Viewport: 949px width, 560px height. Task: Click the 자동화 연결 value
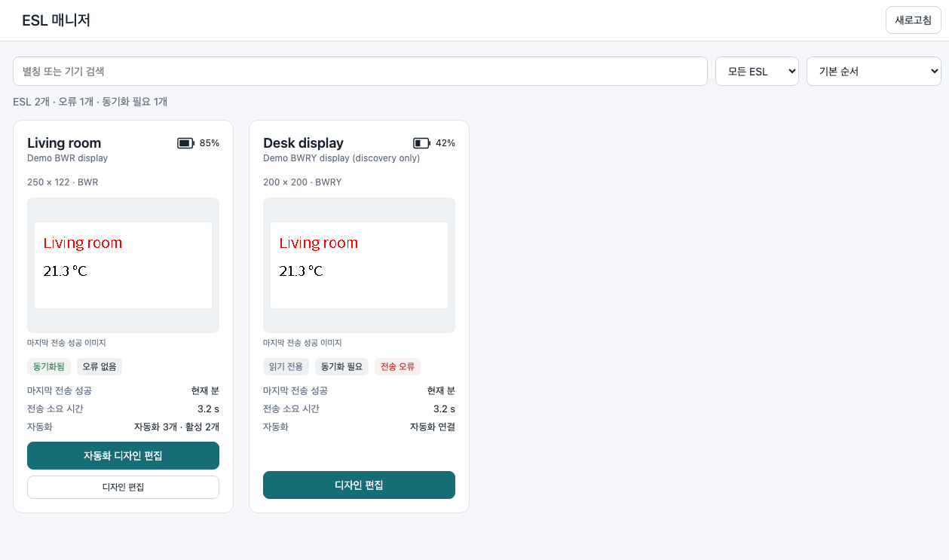click(433, 427)
